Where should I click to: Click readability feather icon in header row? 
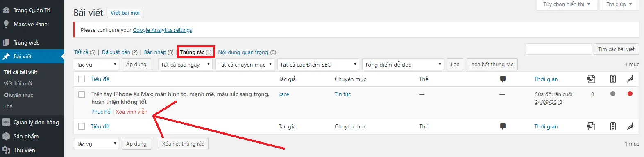630,79
